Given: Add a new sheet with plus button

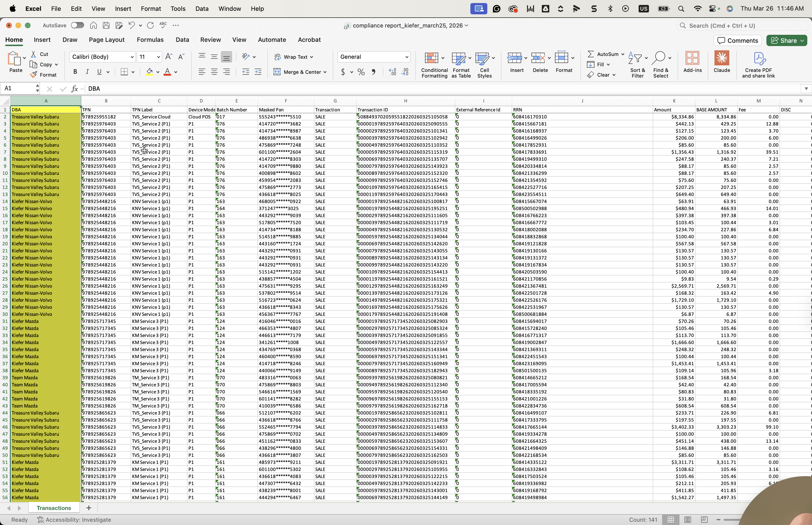Looking at the screenshot, I should [89, 508].
